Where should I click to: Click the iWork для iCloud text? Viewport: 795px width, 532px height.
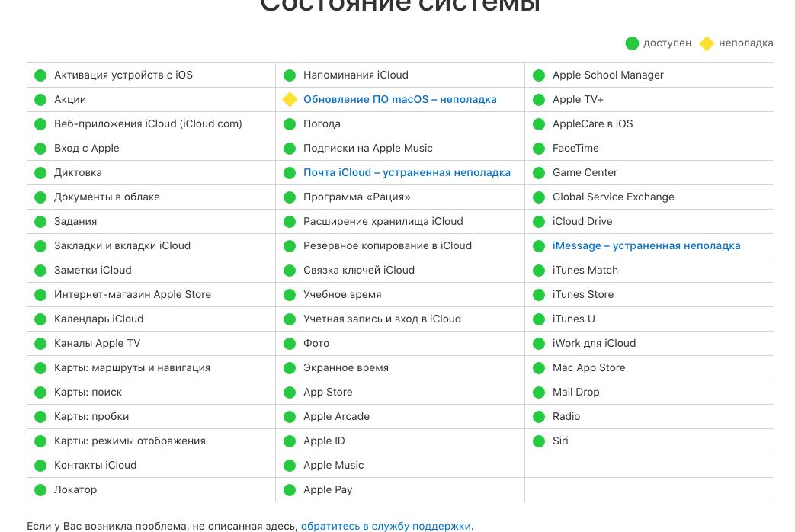click(595, 343)
